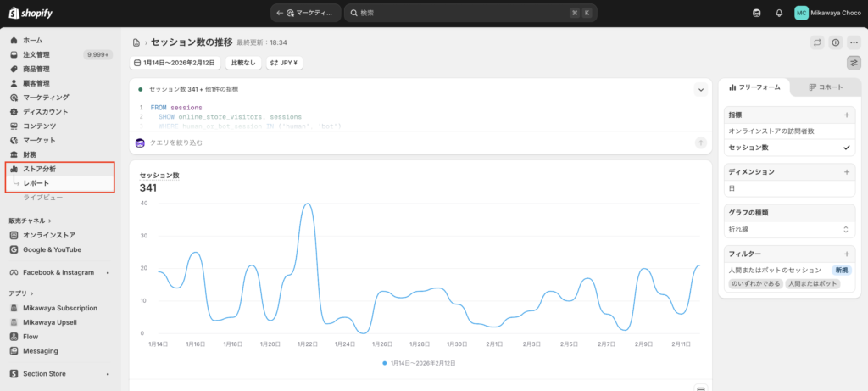Add a dimension with the ディメンション plus icon
Screen dimensions: 868x391
(x=846, y=171)
